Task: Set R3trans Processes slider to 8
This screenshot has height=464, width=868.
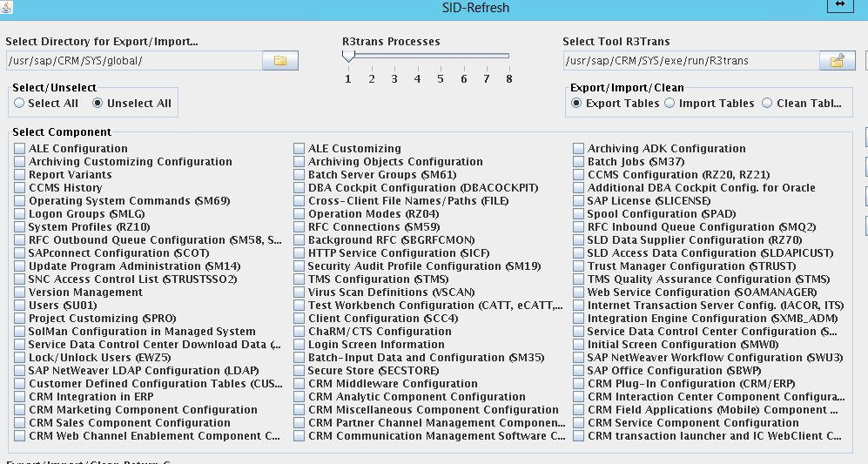Action: pos(508,56)
